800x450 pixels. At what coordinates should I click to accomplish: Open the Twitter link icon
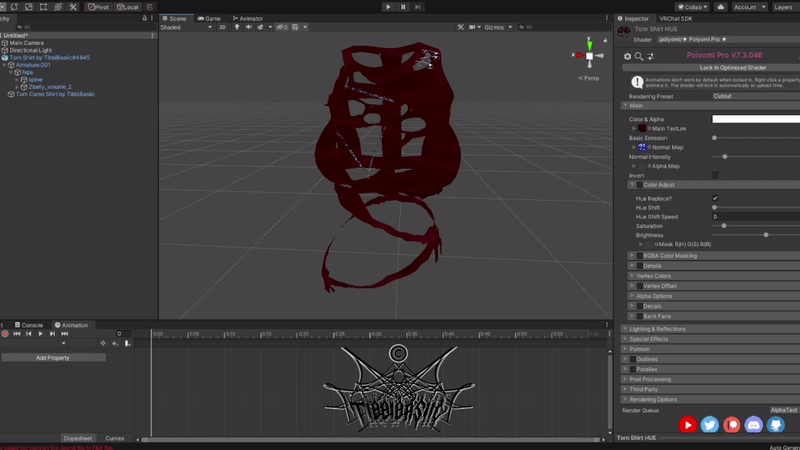coord(710,425)
